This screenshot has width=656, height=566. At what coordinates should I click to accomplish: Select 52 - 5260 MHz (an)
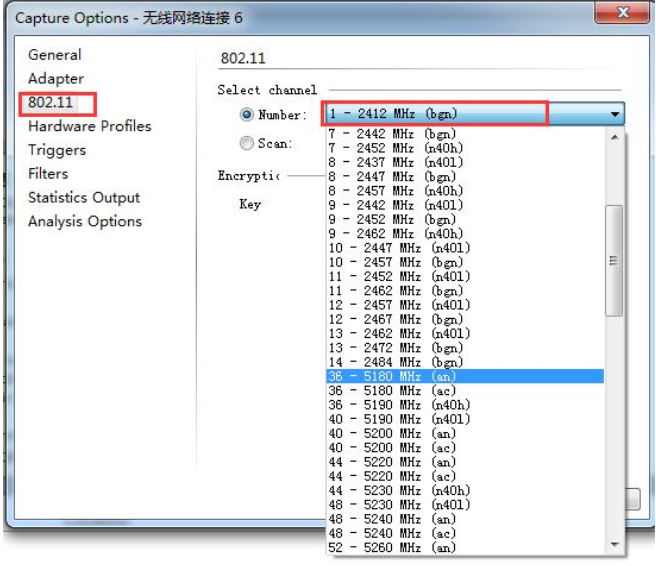[465, 547]
